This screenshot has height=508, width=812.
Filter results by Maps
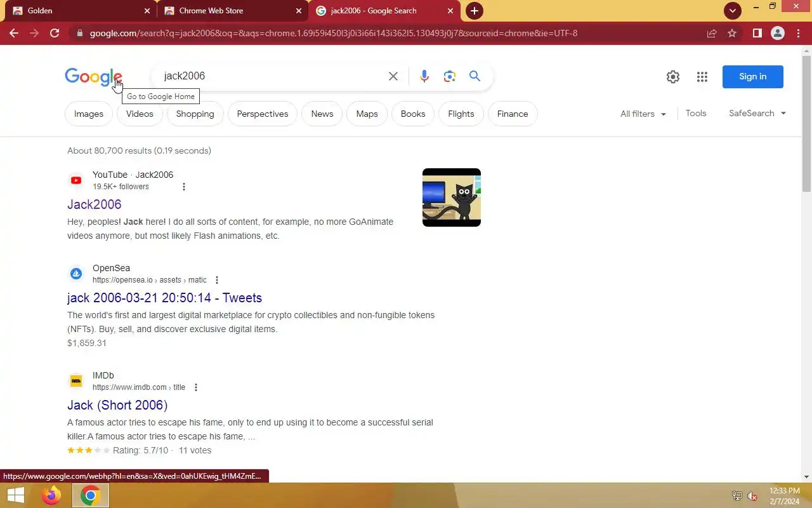(367, 114)
